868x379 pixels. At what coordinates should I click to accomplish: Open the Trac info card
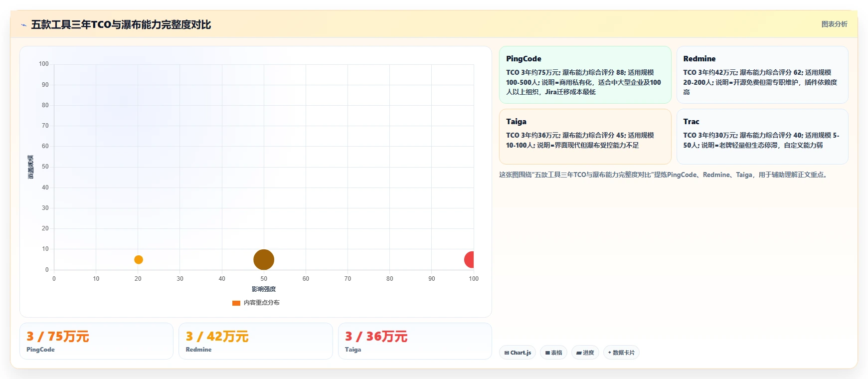click(x=762, y=137)
